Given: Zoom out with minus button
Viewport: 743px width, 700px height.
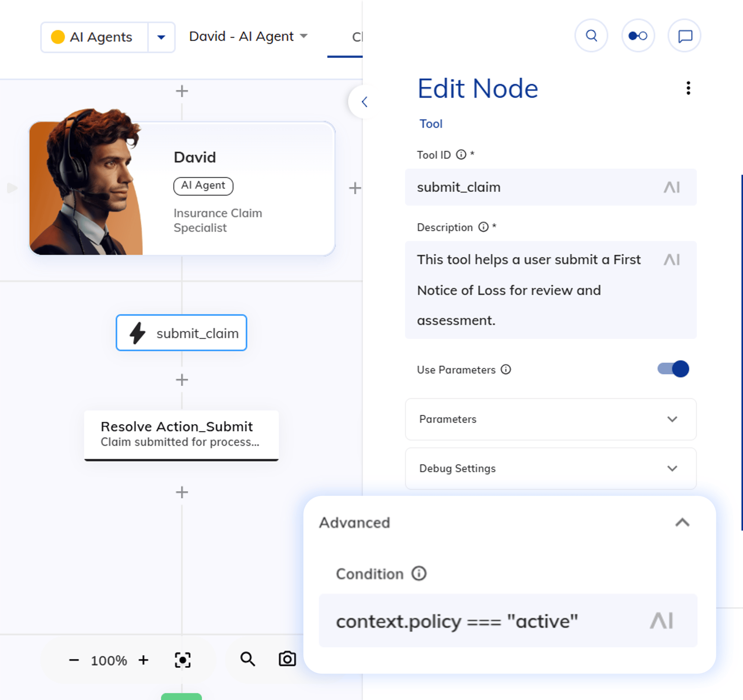Looking at the screenshot, I should 74,660.
